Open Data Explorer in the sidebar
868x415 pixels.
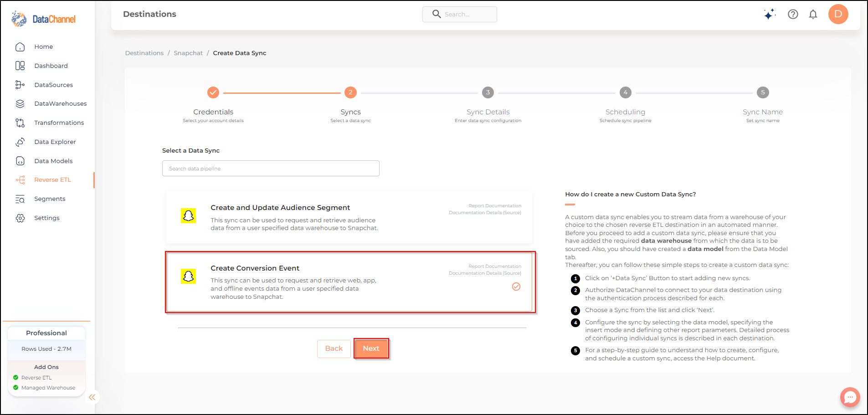(x=55, y=142)
